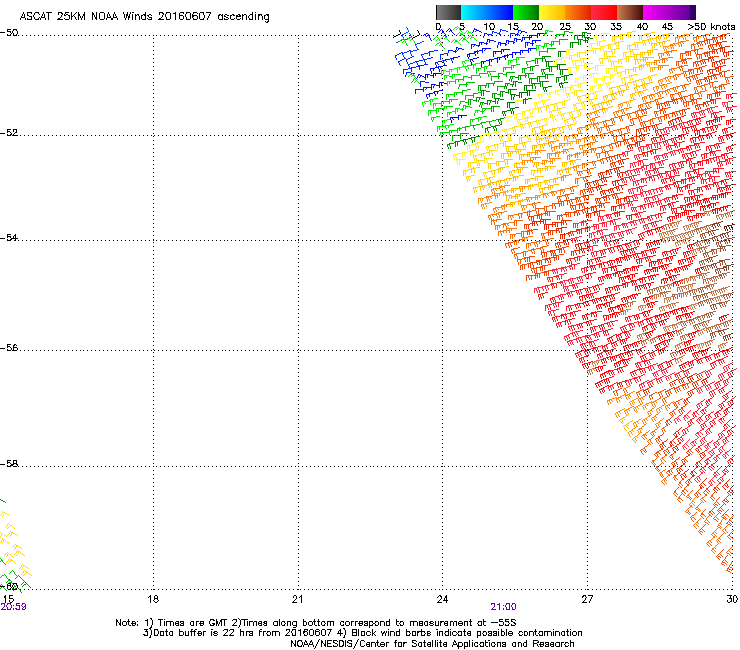Pick the red 30-35 knots legend segment
Viewport: 740px width, 650px height.
click(603, 12)
